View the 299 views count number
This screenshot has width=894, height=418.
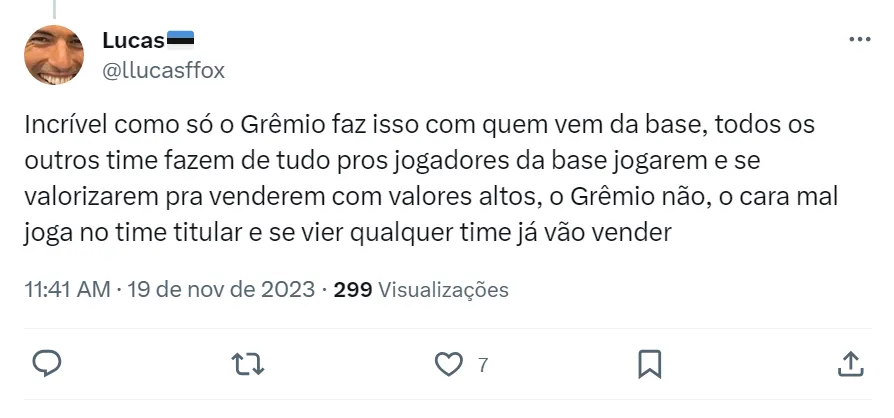click(x=352, y=290)
